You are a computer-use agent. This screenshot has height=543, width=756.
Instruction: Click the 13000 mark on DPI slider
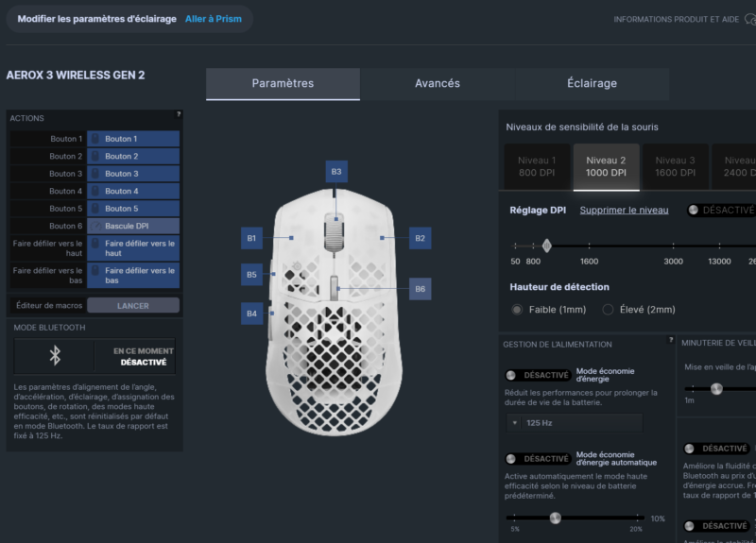click(x=719, y=262)
